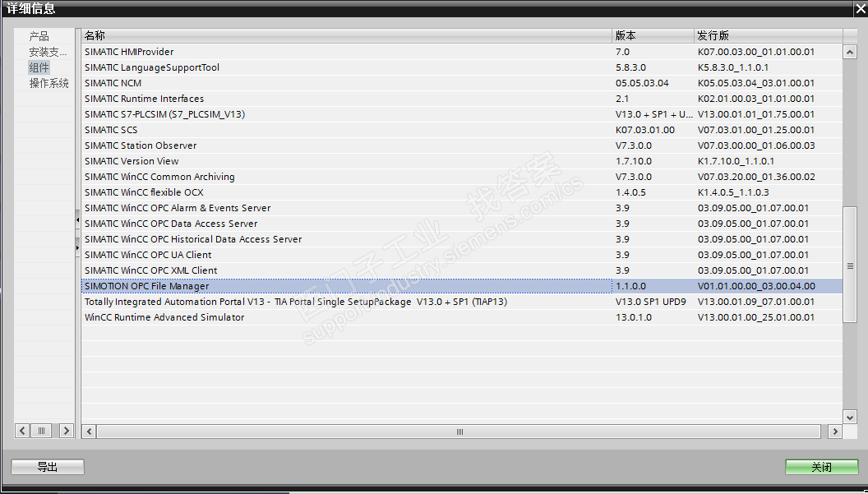Select SIMATIC WinCC OPC Historical Data Access Server
868x494 pixels.
coord(462,238)
